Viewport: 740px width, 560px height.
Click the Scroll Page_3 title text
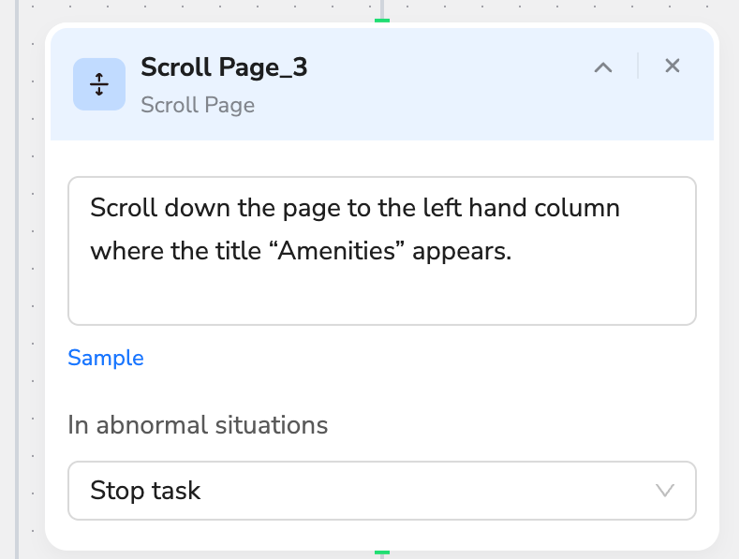224,67
